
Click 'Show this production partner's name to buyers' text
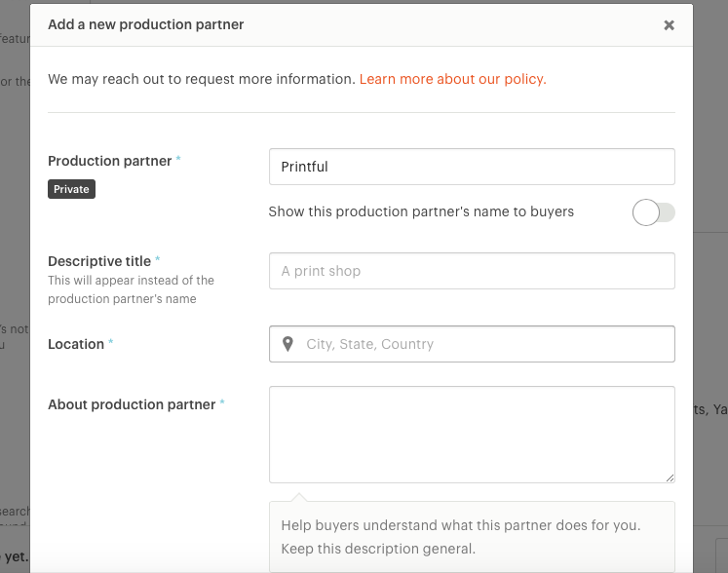tap(421, 211)
